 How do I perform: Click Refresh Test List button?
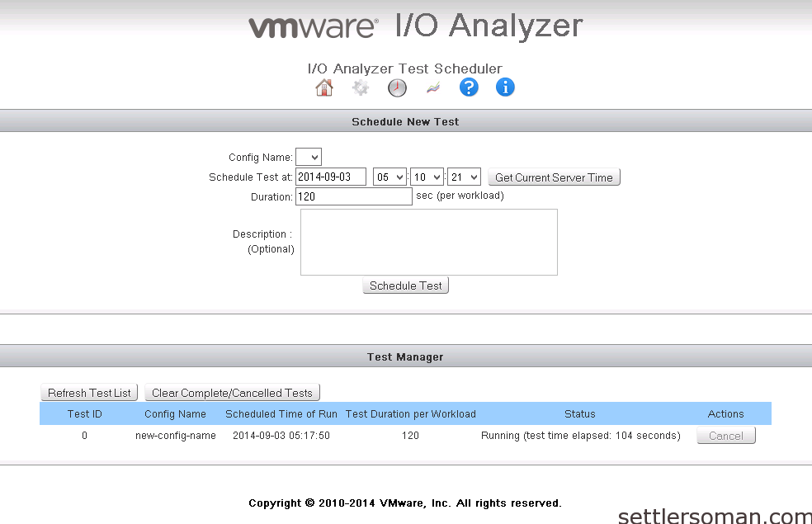click(x=89, y=393)
